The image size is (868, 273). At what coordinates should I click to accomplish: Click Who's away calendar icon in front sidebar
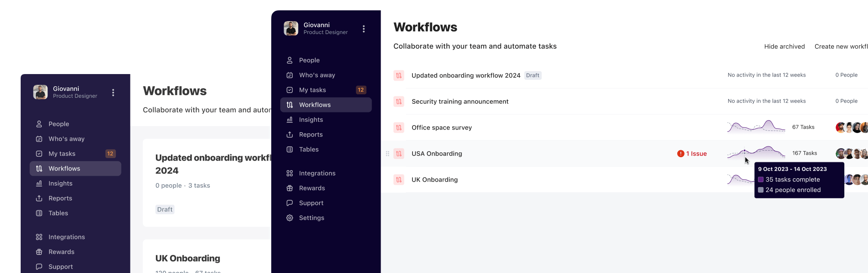point(290,75)
